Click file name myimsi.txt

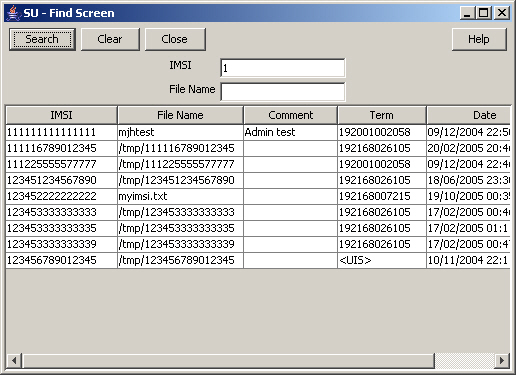[x=180, y=196]
